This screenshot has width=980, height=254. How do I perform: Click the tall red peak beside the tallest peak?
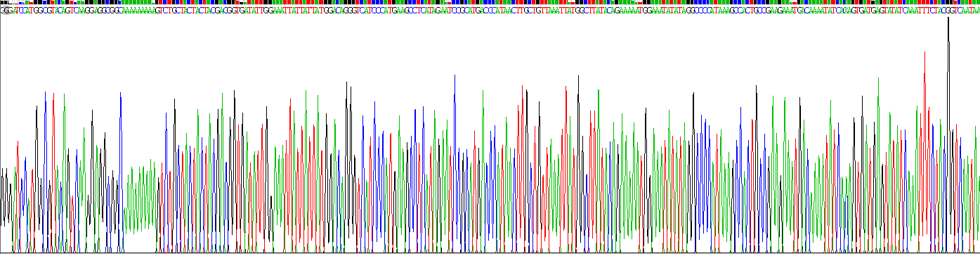tap(925, 151)
